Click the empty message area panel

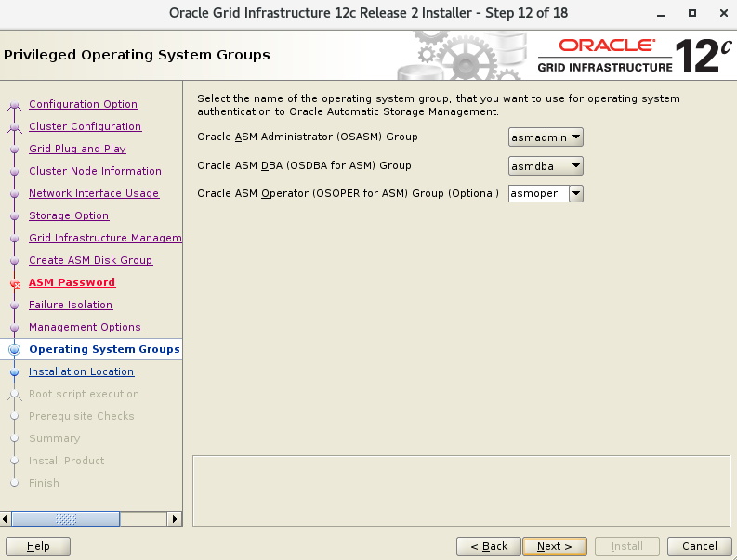pyautogui.click(x=461, y=490)
